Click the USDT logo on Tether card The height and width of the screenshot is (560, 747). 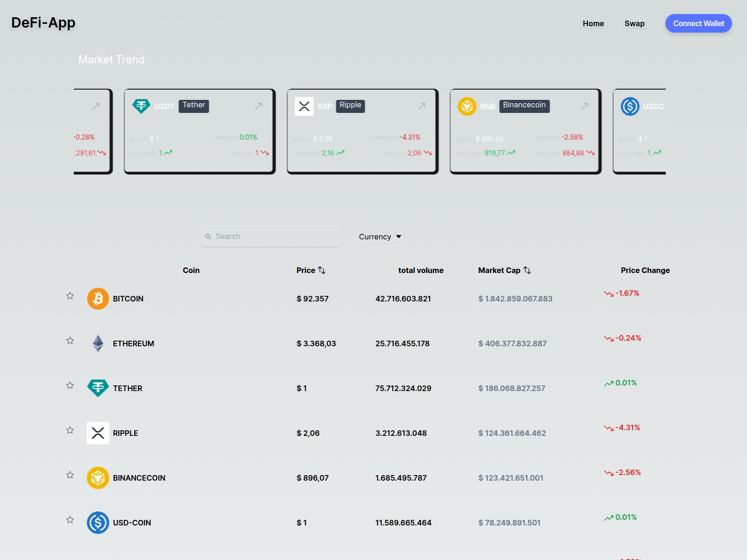pos(141,106)
